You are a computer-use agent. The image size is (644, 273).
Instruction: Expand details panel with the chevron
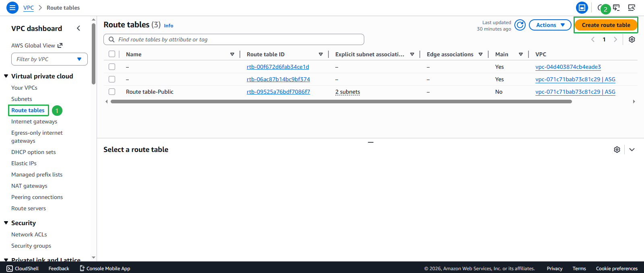tap(632, 150)
